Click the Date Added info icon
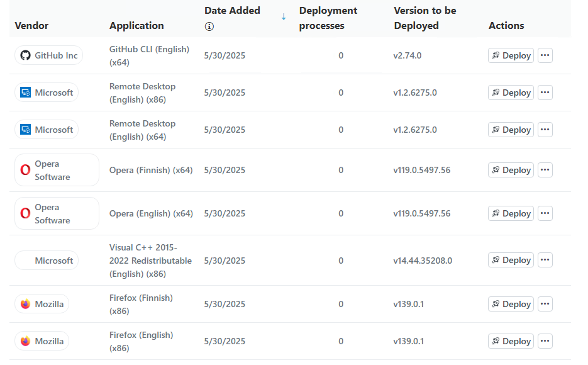 (209, 26)
